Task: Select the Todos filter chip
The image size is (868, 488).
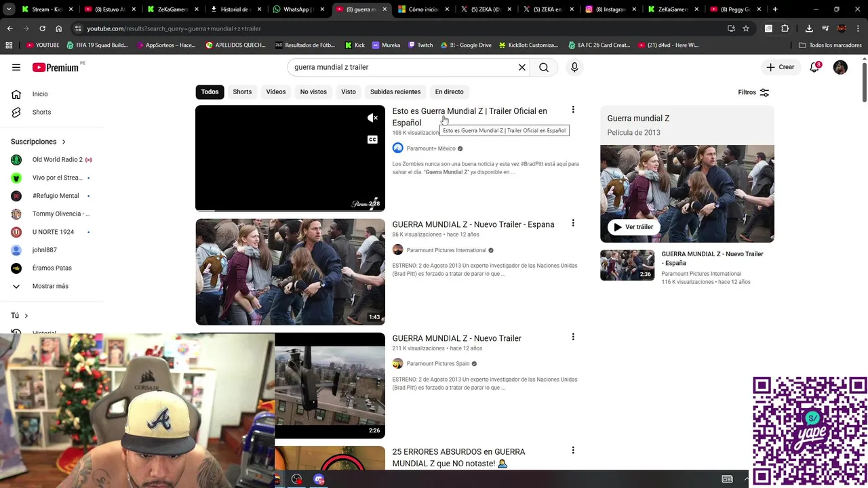Action: pyautogui.click(x=210, y=91)
